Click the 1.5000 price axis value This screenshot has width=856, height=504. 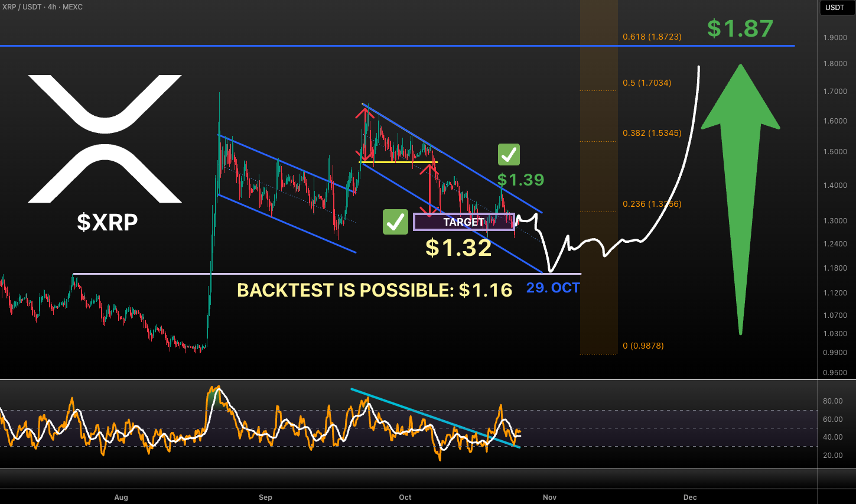click(835, 152)
